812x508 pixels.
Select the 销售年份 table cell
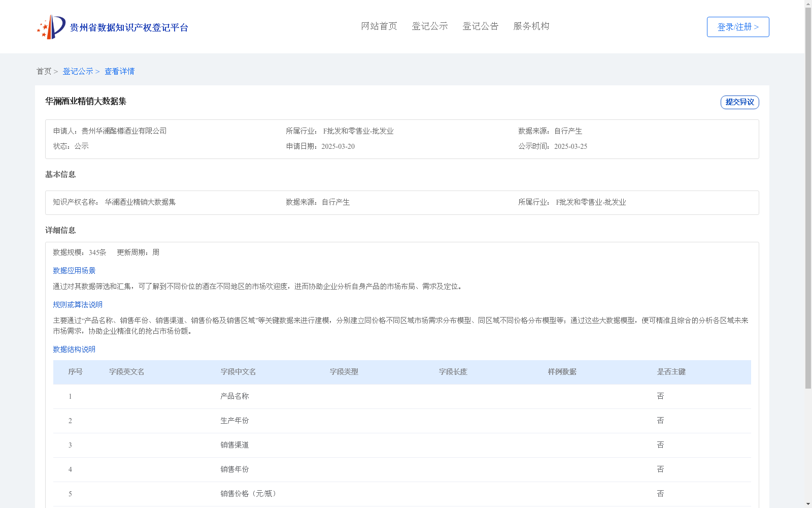(x=234, y=469)
